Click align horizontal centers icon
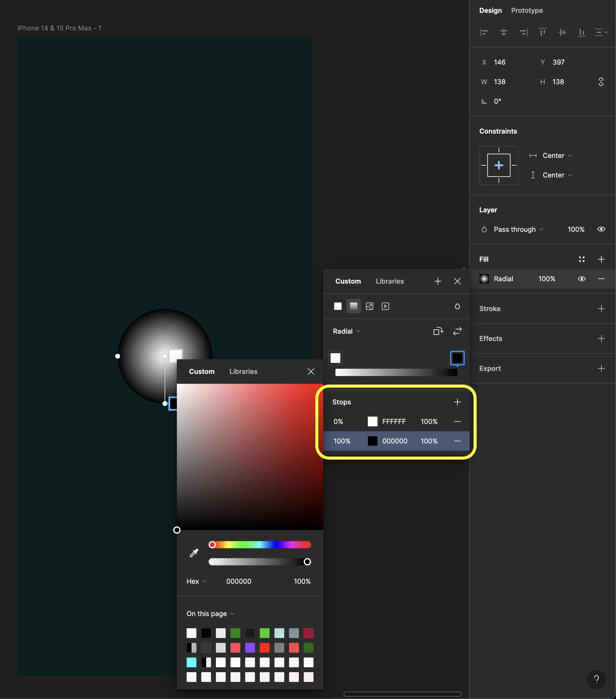This screenshot has height=699, width=616. point(503,33)
